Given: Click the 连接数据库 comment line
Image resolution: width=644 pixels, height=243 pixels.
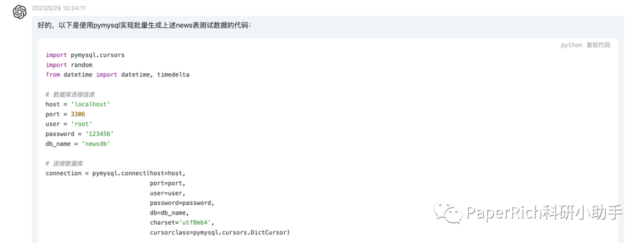Looking at the screenshot, I should click(x=64, y=164).
